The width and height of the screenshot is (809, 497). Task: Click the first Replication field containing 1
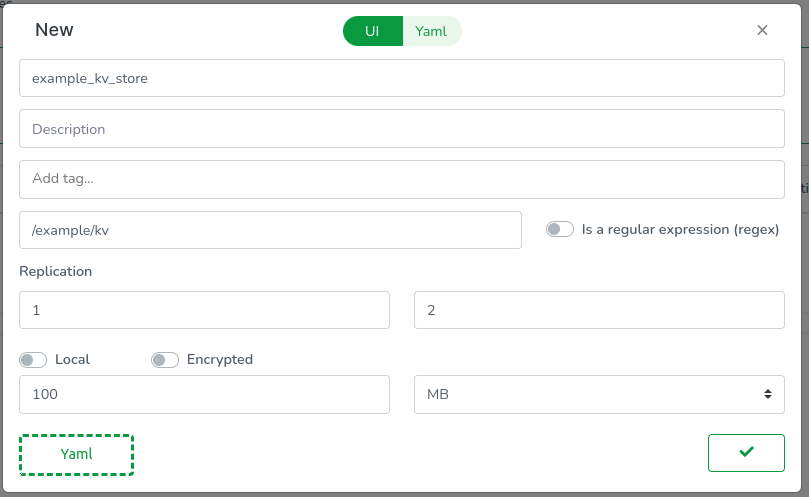[204, 310]
